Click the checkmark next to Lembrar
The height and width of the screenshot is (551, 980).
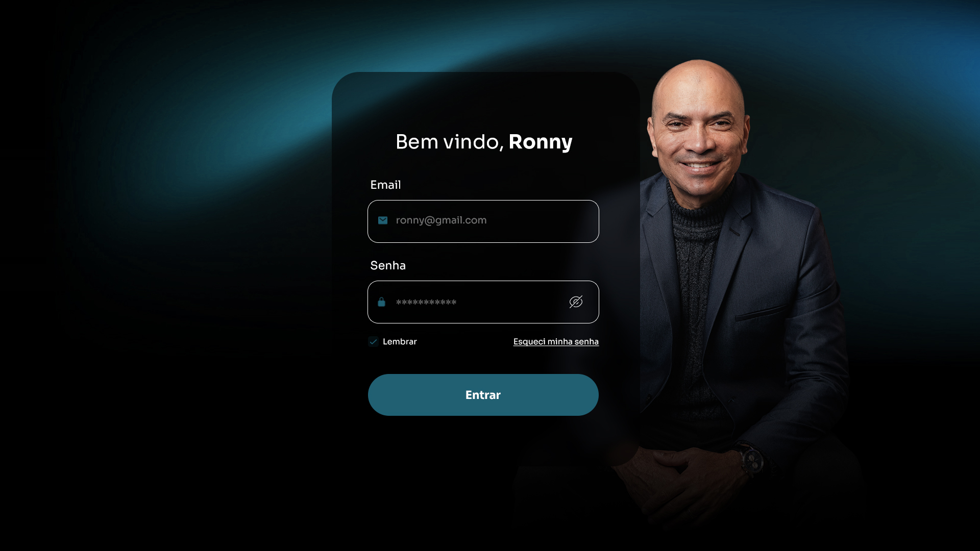coord(373,342)
